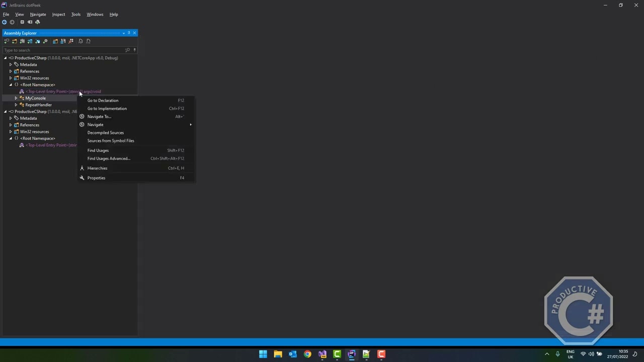Screen dimensions: 644x362
Task: Click the Open assembly list folder-grid icon
Action: (x=55, y=41)
